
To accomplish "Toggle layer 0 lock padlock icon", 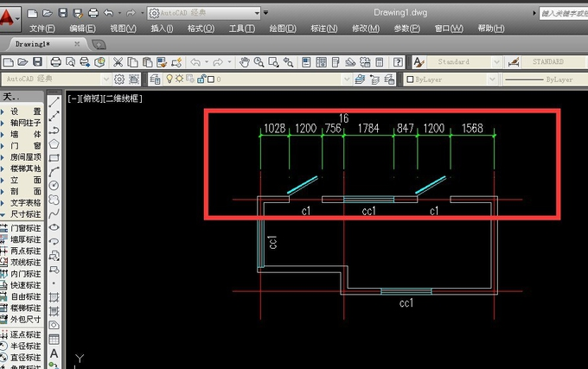I will (x=201, y=79).
